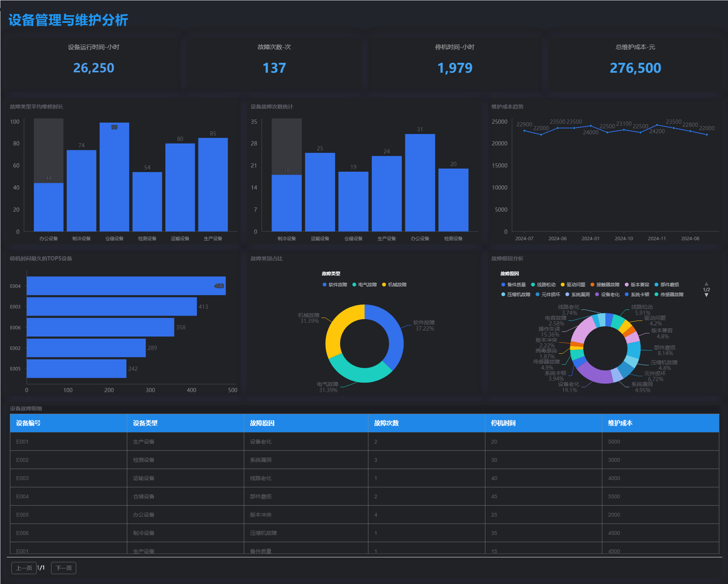Select the 生产设备 bar with value 85
728x584 pixels.
pyautogui.click(x=213, y=185)
